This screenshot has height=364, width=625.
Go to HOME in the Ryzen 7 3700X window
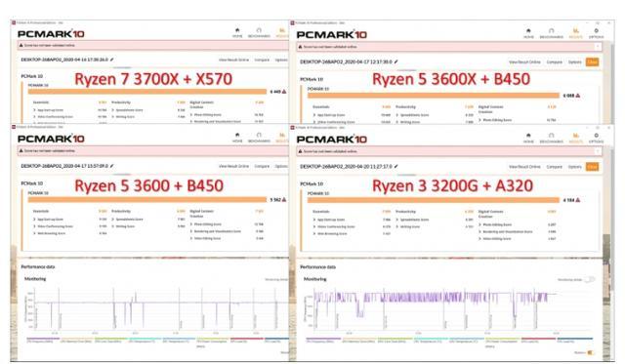pos(237,32)
